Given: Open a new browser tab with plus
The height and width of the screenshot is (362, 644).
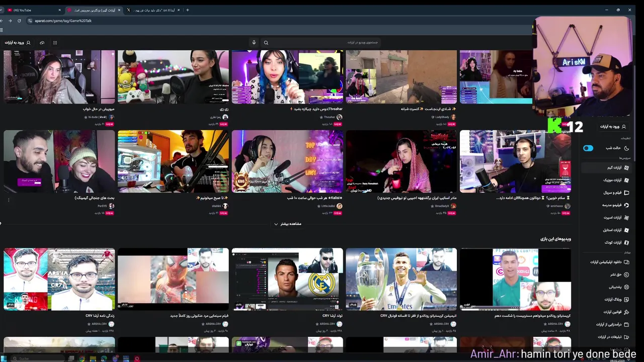Looking at the screenshot, I should click(x=188, y=10).
